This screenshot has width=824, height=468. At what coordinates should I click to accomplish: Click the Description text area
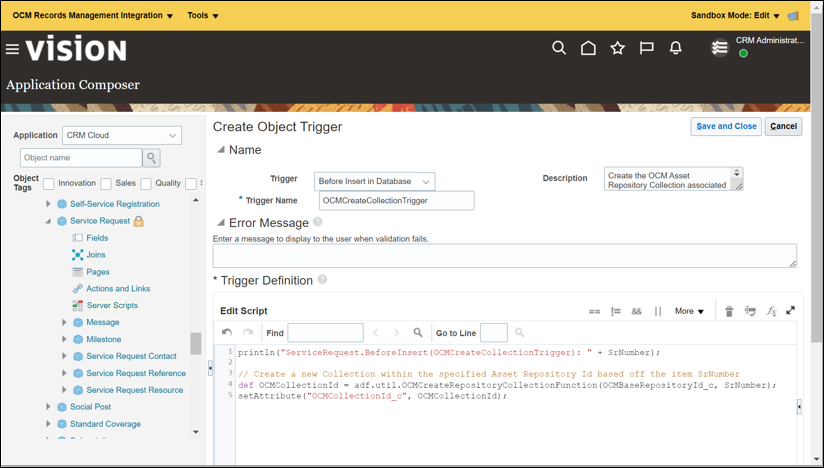click(x=673, y=179)
